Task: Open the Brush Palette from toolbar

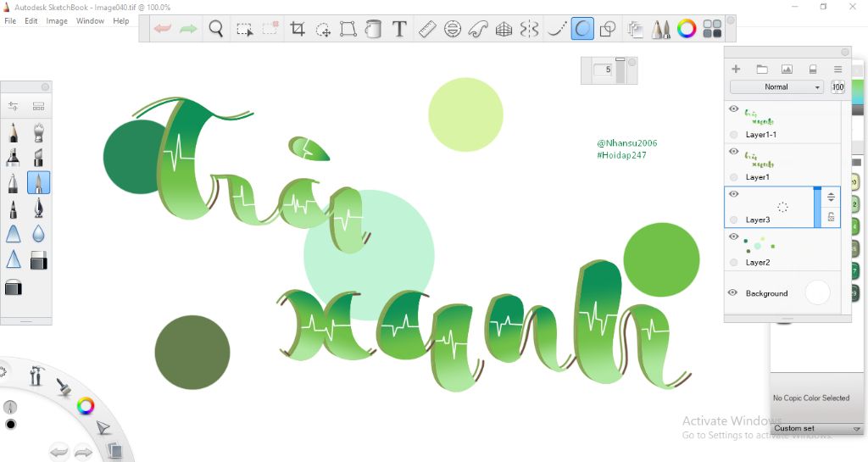Action: pos(660,29)
